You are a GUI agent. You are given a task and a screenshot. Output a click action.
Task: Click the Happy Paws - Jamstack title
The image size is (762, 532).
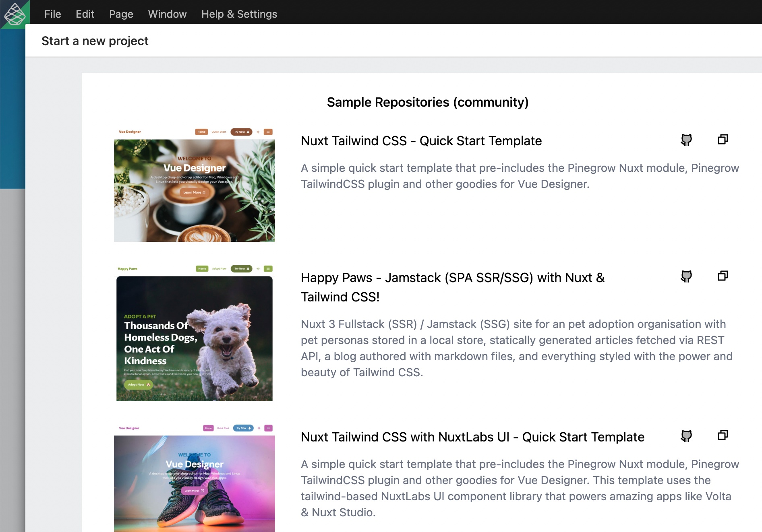click(453, 287)
